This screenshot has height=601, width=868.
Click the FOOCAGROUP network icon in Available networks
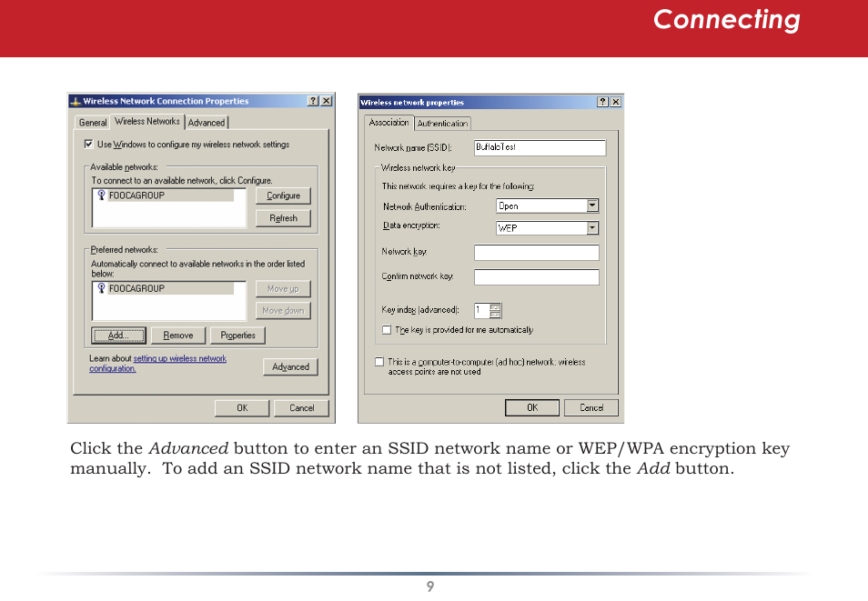click(x=101, y=195)
